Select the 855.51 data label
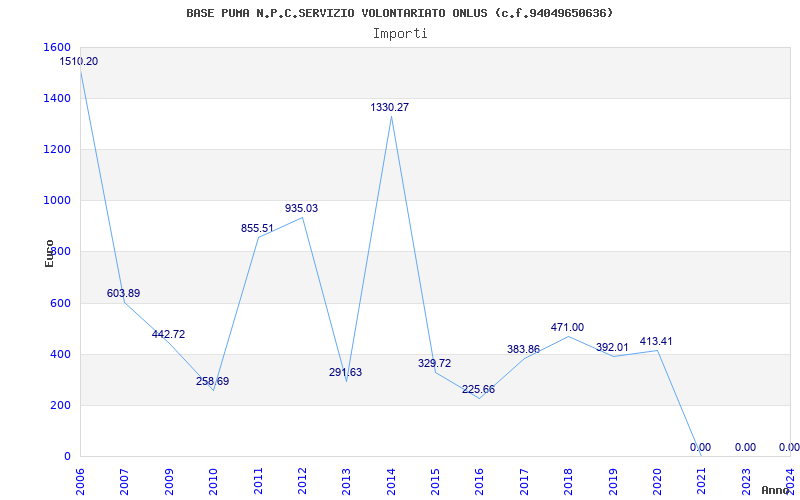 pos(258,229)
